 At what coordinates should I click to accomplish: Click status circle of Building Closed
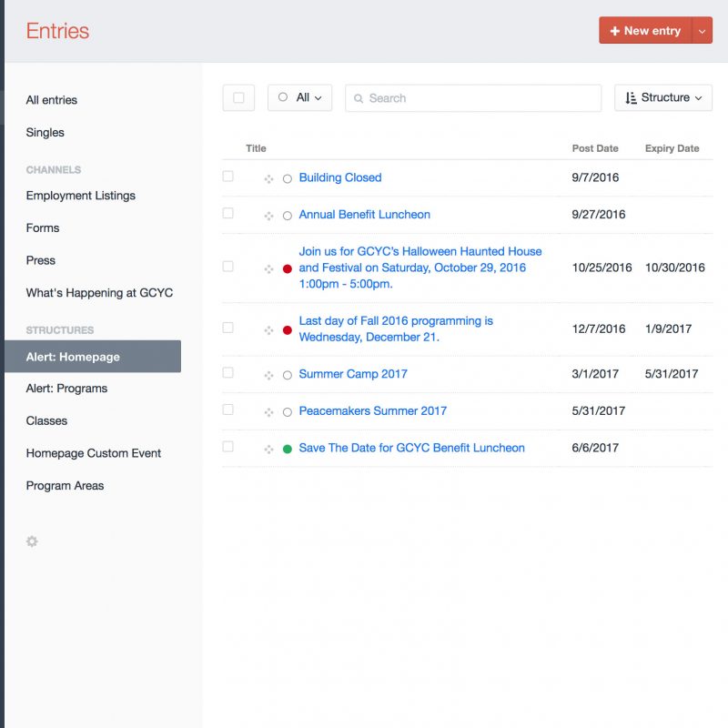click(x=288, y=178)
